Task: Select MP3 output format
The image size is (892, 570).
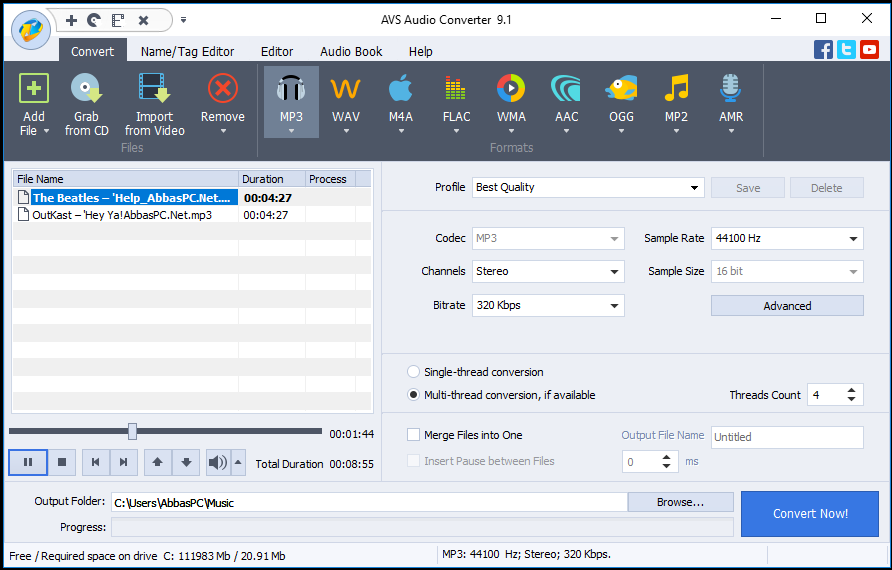Action: (x=291, y=101)
